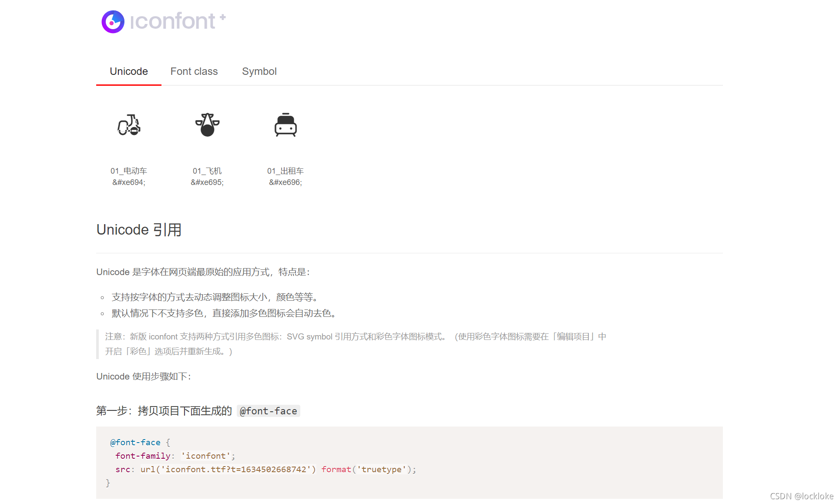Click the src url line in code block
The width and height of the screenshot is (840, 504).
click(265, 469)
